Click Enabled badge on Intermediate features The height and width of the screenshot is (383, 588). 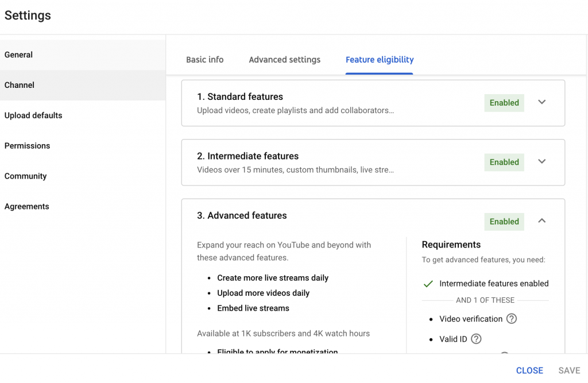[x=504, y=162]
